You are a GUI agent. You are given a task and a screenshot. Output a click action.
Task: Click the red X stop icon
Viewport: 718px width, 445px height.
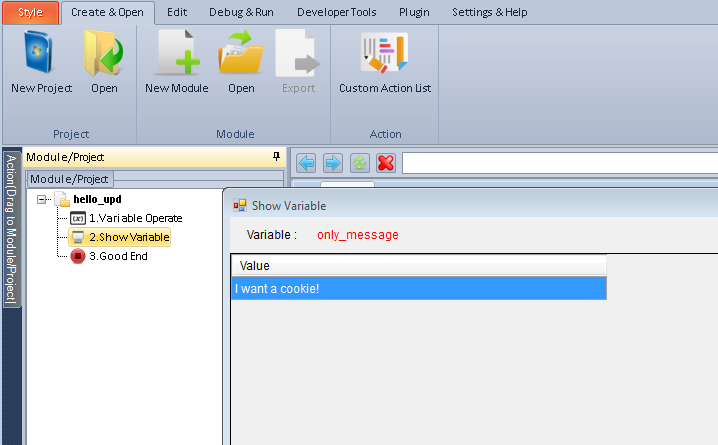click(x=385, y=163)
